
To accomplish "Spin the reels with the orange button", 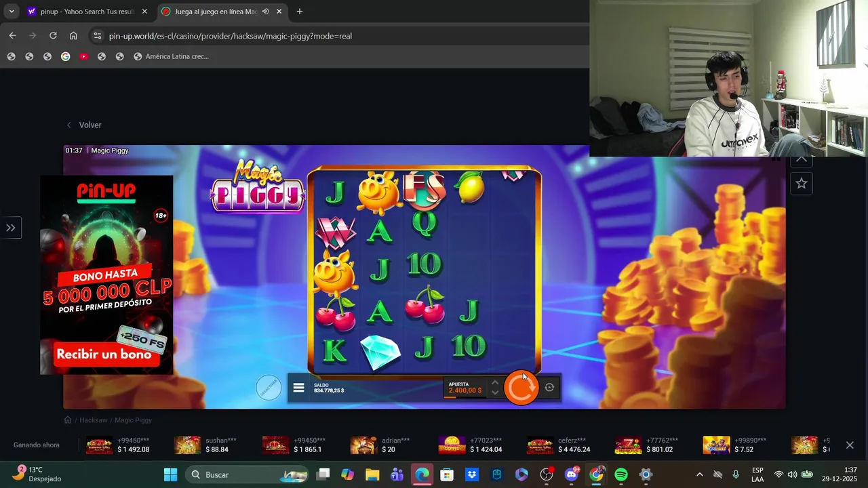I will (521, 388).
